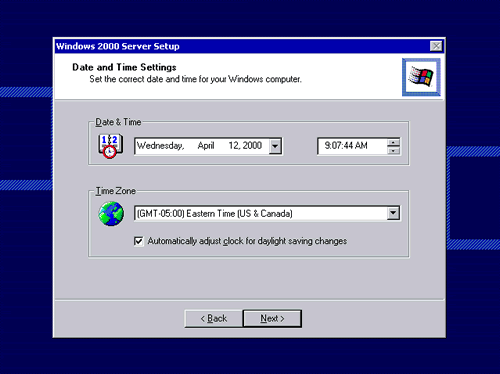Go to the Next setup page
This screenshot has width=500, height=374.
pos(272,318)
